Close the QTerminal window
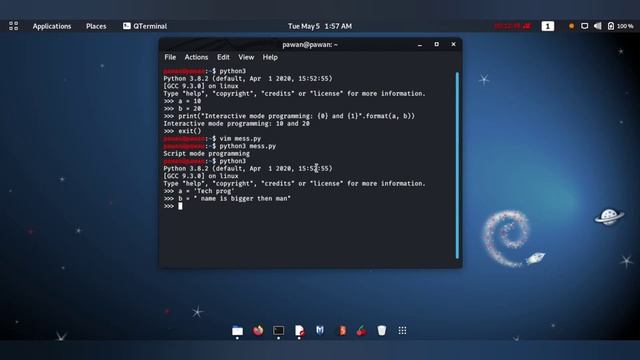Screen dimensions: 640x360 [453, 44]
